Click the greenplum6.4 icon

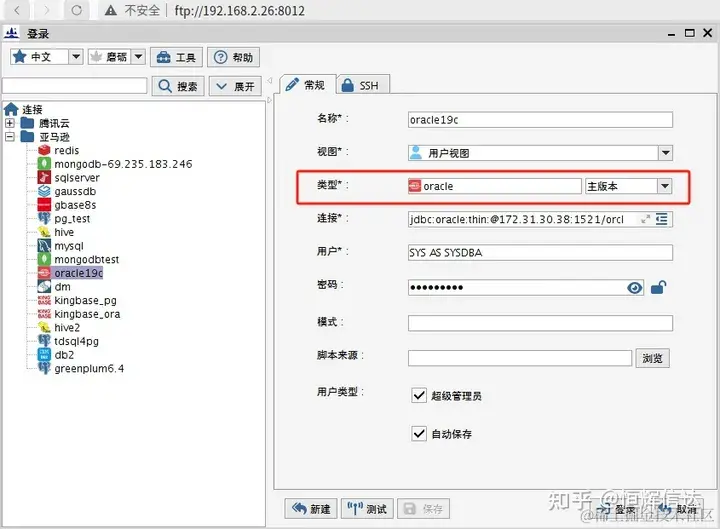click(x=44, y=368)
